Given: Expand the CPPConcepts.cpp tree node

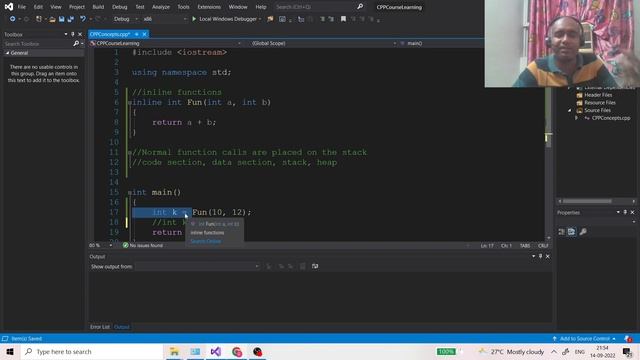Looking at the screenshot, I should 576,118.
